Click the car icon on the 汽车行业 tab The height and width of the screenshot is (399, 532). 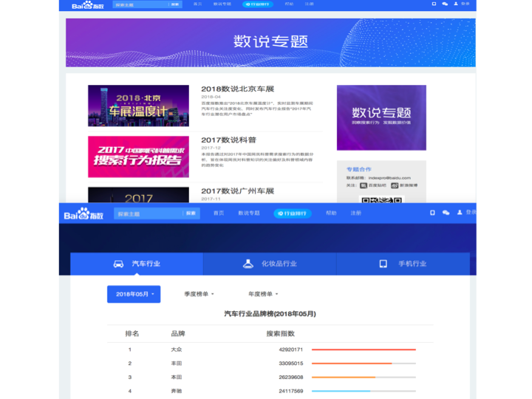click(x=118, y=264)
